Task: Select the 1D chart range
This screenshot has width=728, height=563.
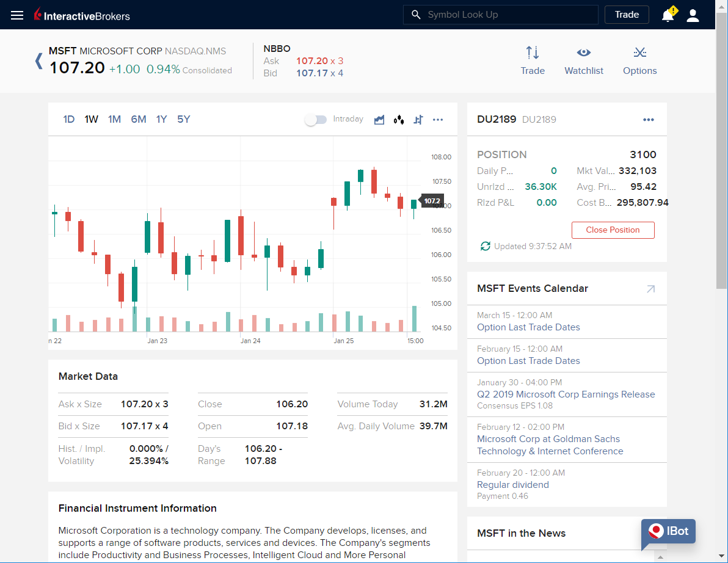Action: (69, 119)
